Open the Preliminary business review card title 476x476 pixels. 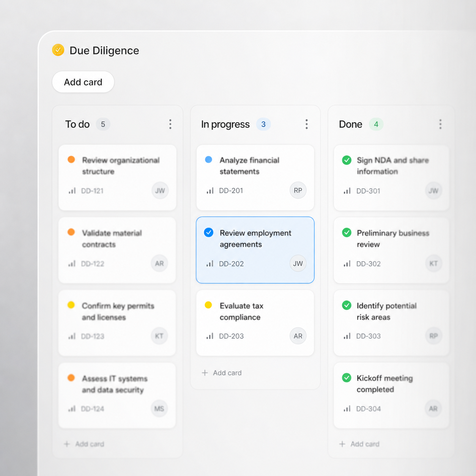[393, 239]
